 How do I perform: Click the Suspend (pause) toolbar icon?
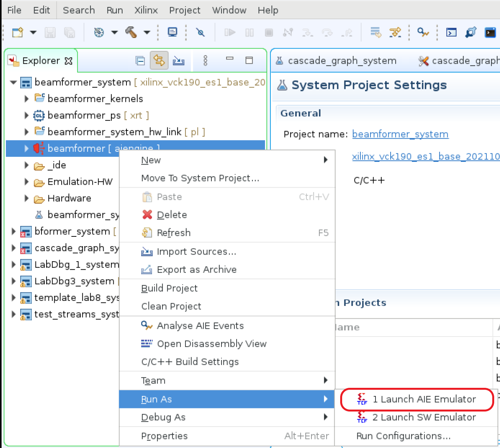click(249, 32)
